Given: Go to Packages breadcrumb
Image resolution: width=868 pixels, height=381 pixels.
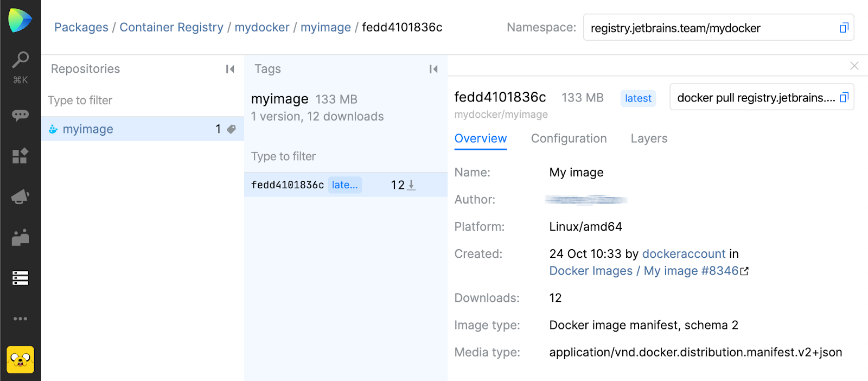Looking at the screenshot, I should tap(81, 27).
